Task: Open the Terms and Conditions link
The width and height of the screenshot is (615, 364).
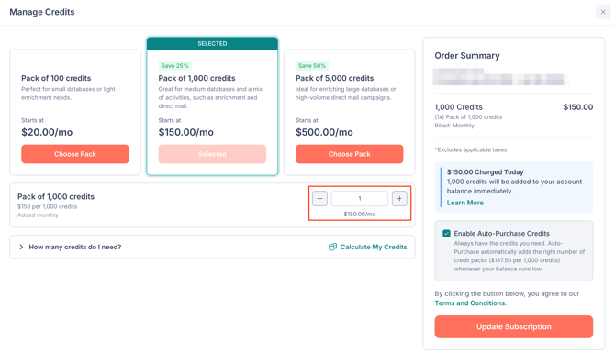Action: (470, 303)
